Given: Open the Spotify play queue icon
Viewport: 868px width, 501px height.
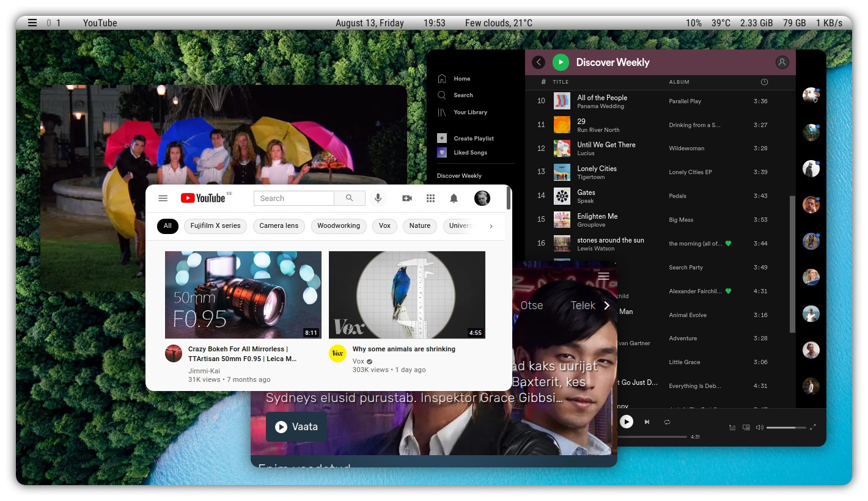Looking at the screenshot, I should pyautogui.click(x=732, y=428).
